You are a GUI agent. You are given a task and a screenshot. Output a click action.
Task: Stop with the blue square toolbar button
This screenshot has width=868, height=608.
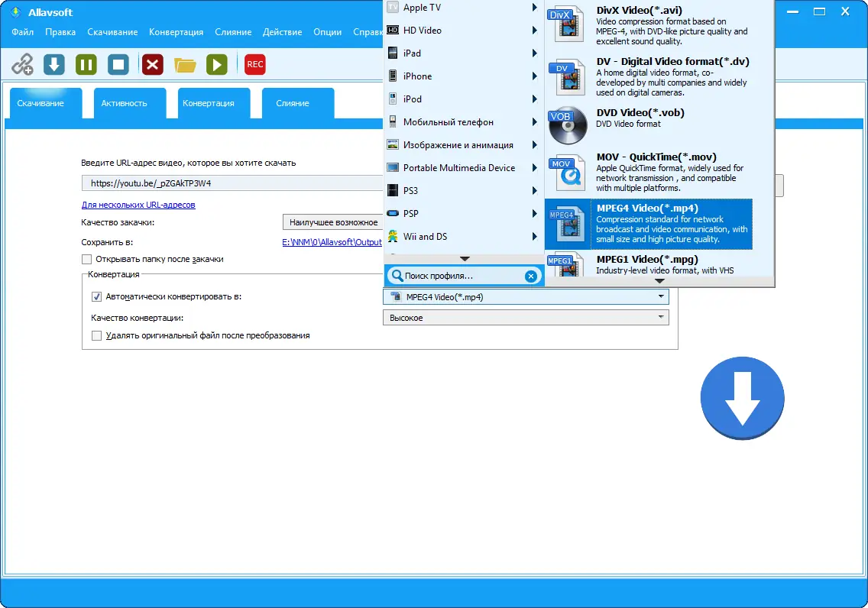(118, 64)
